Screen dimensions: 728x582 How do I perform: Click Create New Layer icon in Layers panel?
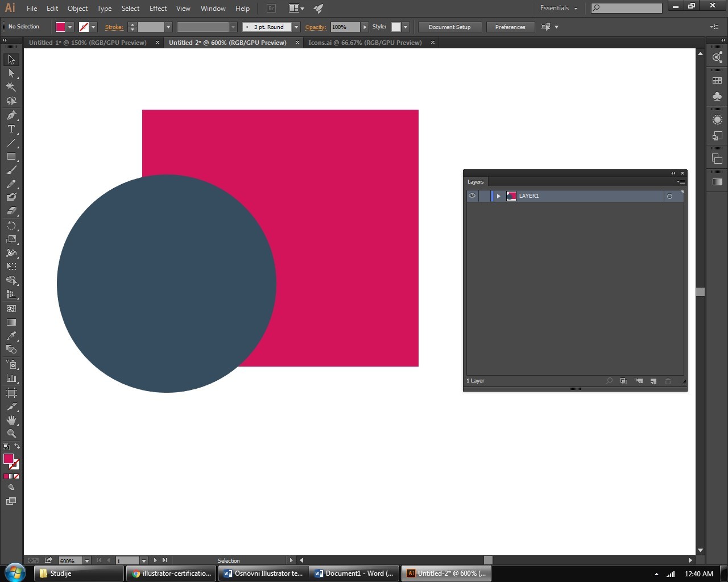(x=653, y=381)
